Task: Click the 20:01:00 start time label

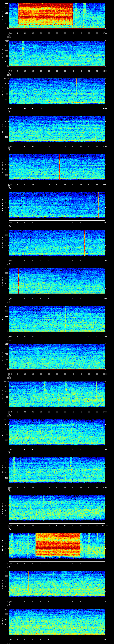Action: click(9, 601)
